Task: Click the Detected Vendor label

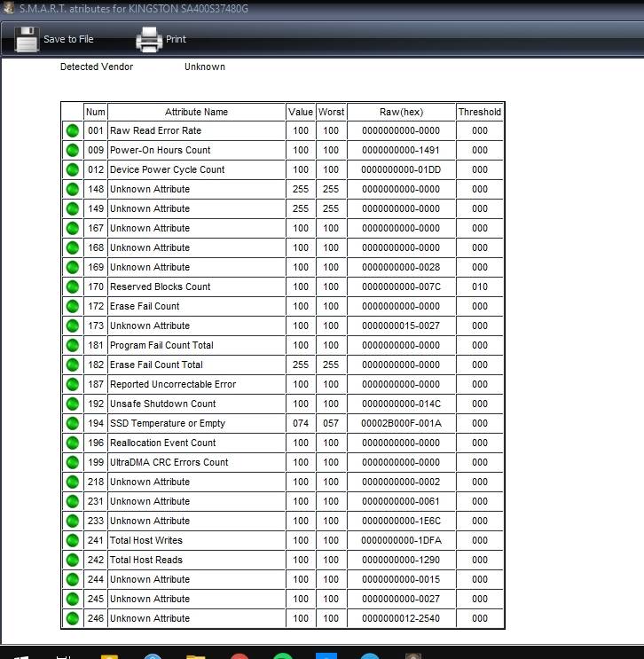Action: click(x=97, y=67)
